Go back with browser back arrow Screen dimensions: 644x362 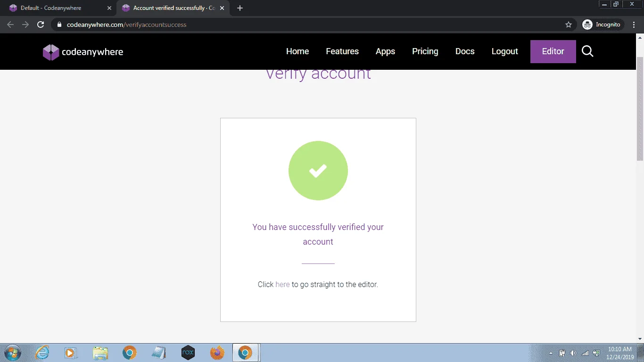[10, 25]
